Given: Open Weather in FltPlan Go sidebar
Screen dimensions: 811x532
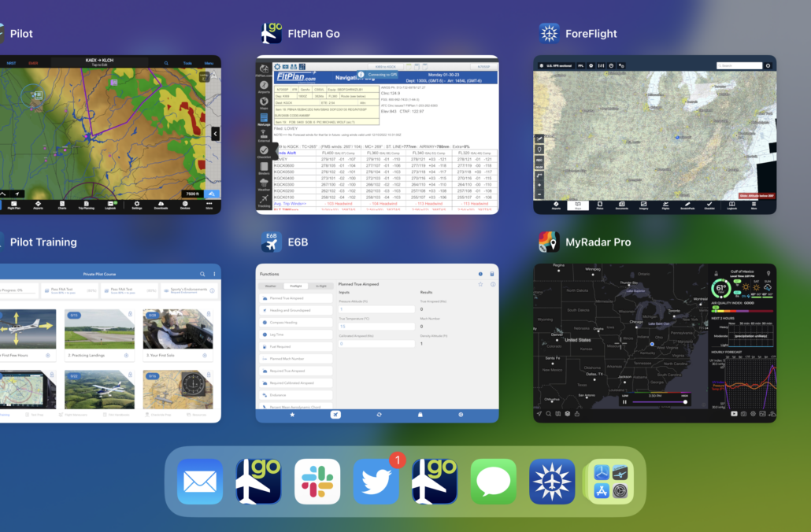Looking at the screenshot, I should [264, 185].
